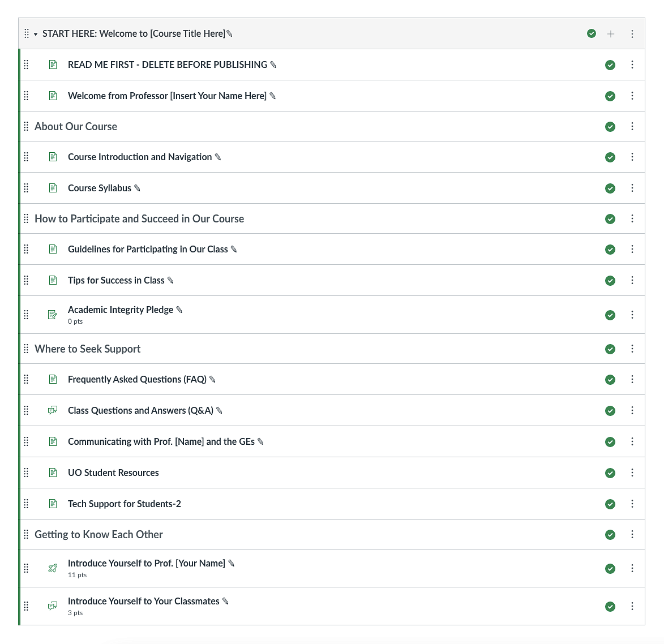Viewport: 664px width, 644px height.
Task: Open options menu for Introduce Yourself to Your Classmates
Action: point(632,606)
